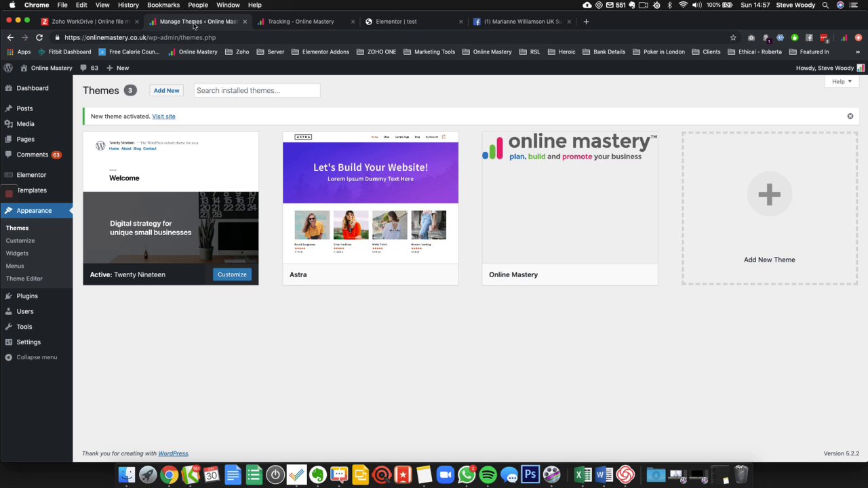Open the comments bubble showing 63 in admin bar
Viewport: 868px width, 488px height.
(x=89, y=68)
